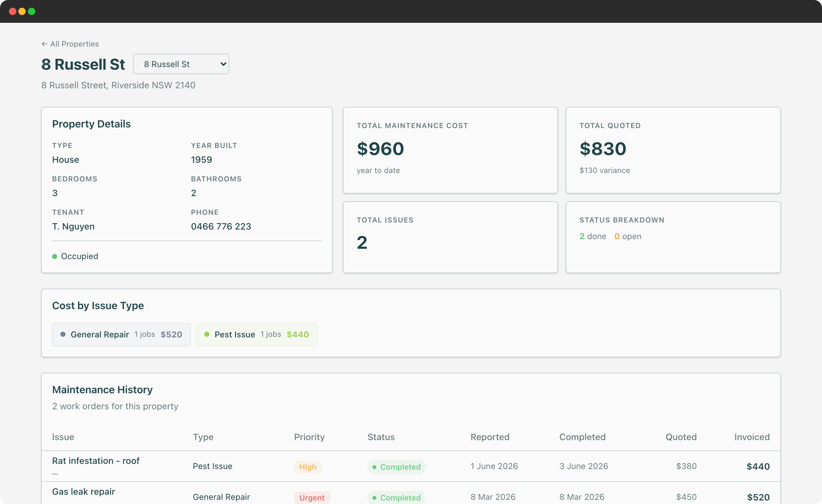
Task: Select the Pest Issue cost chip
Action: click(256, 334)
